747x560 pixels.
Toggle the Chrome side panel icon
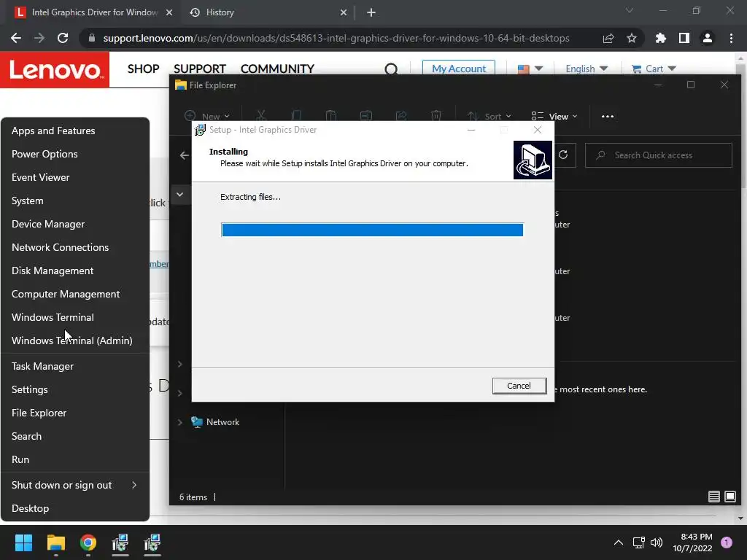pos(684,38)
